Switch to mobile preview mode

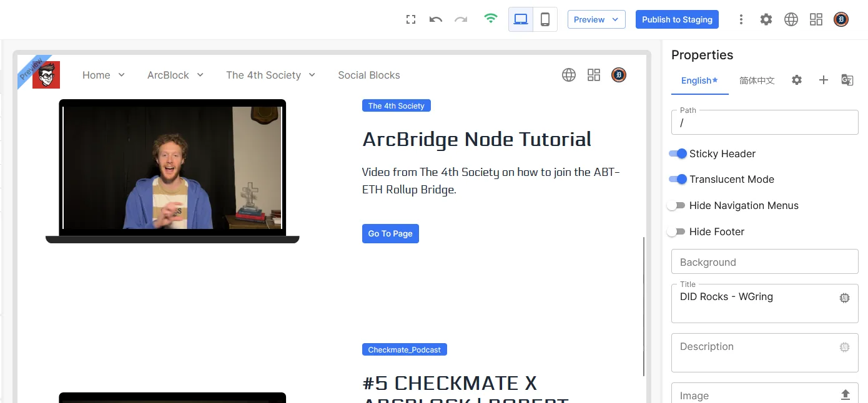pos(545,19)
